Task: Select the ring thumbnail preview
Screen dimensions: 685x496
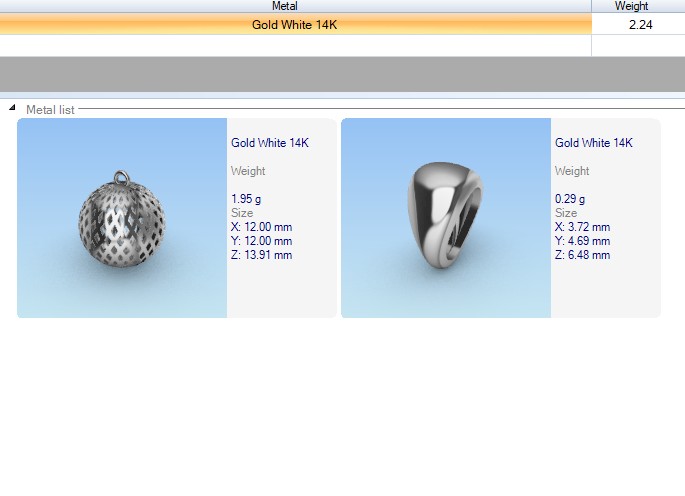Action: tap(446, 218)
